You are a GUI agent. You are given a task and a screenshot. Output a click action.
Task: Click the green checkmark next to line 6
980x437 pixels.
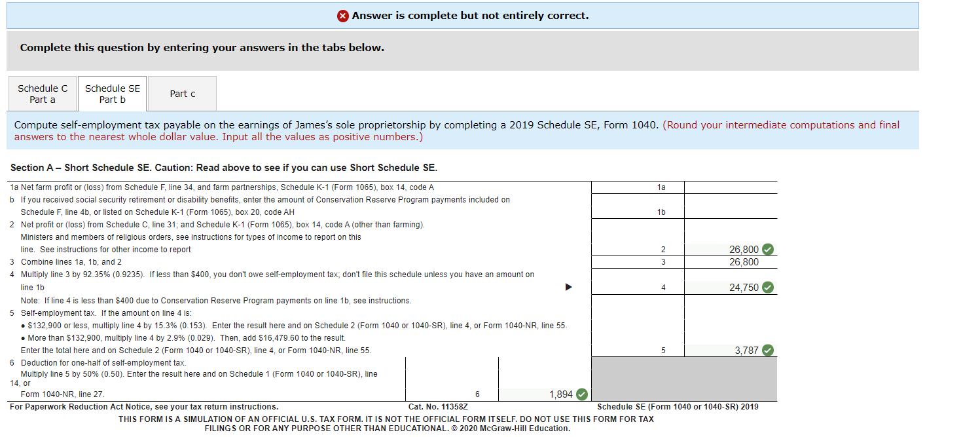point(581,394)
